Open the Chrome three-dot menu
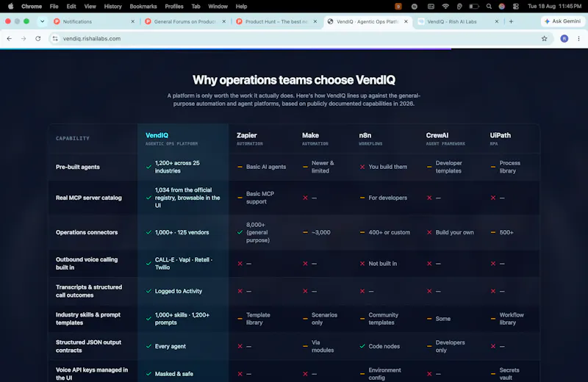The width and height of the screenshot is (588, 382). click(578, 38)
